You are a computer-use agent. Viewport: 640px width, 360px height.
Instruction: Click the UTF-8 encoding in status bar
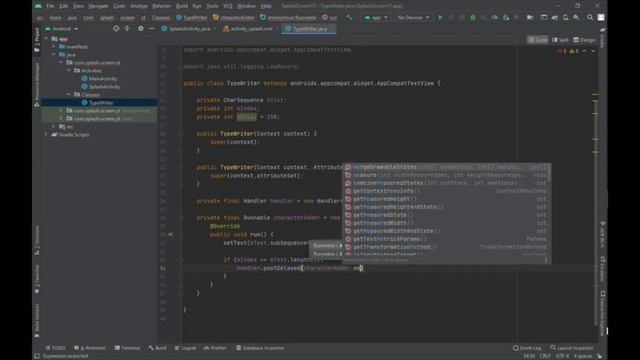[562, 356]
